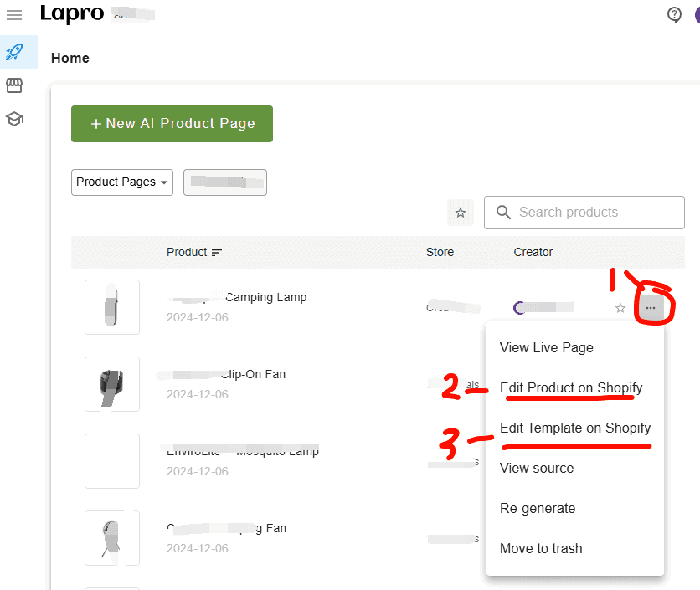The image size is (700, 590).
Task: Enable the starred filter beside the search box
Action: (460, 213)
